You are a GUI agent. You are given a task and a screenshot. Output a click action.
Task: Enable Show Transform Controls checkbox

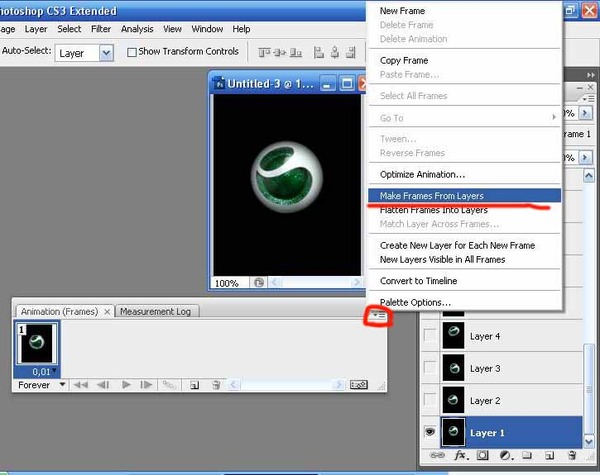pyautogui.click(x=132, y=52)
